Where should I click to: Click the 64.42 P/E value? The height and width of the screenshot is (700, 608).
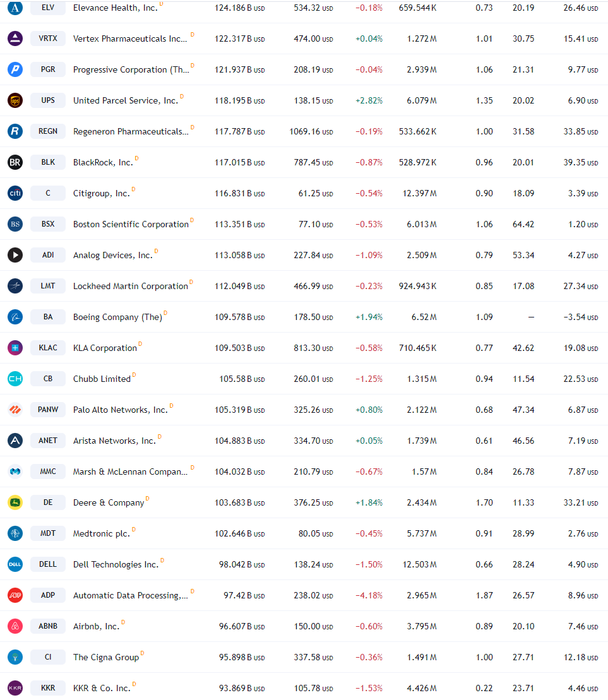point(523,224)
